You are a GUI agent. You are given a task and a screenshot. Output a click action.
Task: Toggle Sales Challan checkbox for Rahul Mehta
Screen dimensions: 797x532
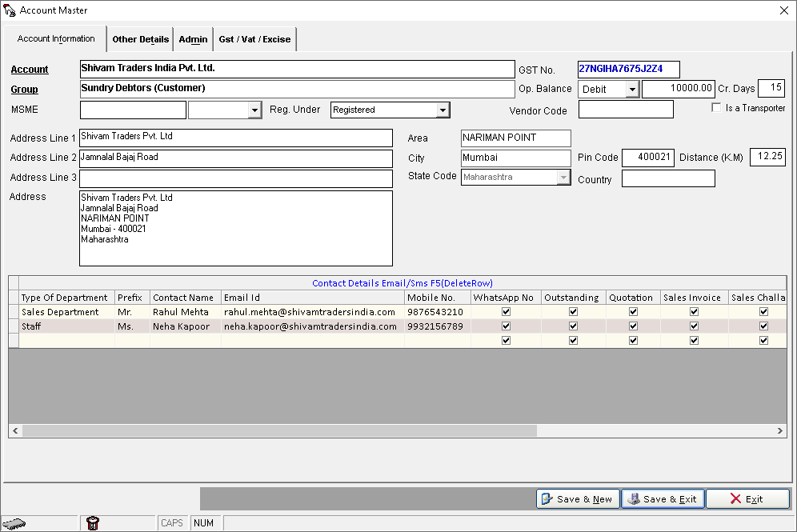(763, 312)
